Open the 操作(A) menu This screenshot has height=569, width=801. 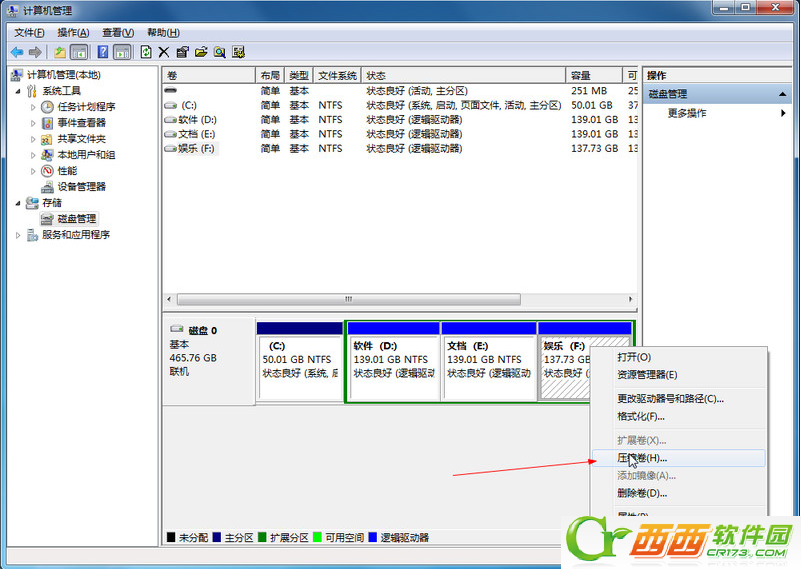pyautogui.click(x=73, y=33)
